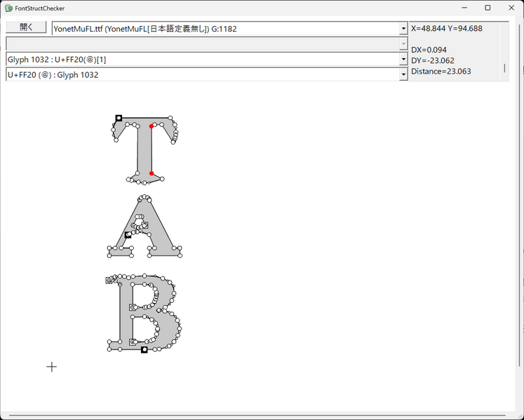
Task: Click the square marker in B's lower counter
Action: tap(133, 341)
